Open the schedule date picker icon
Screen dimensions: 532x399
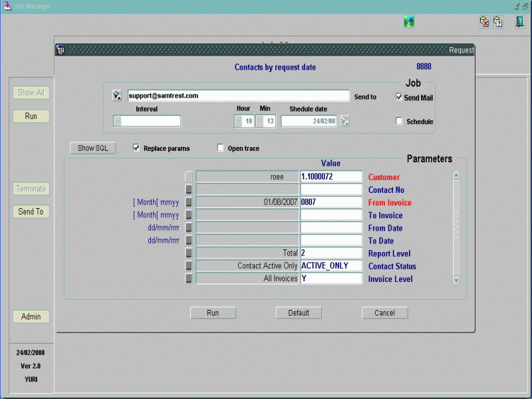point(344,121)
